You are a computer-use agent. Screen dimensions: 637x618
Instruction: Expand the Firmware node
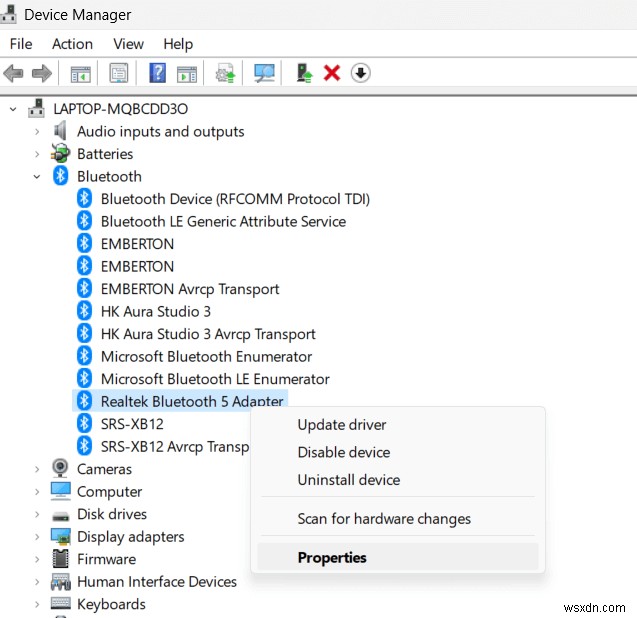37,559
